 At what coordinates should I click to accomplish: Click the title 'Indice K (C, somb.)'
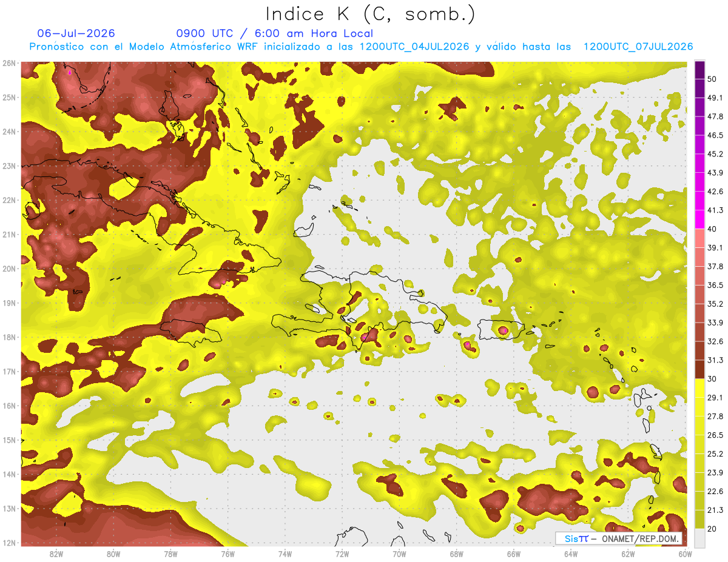[371, 14]
